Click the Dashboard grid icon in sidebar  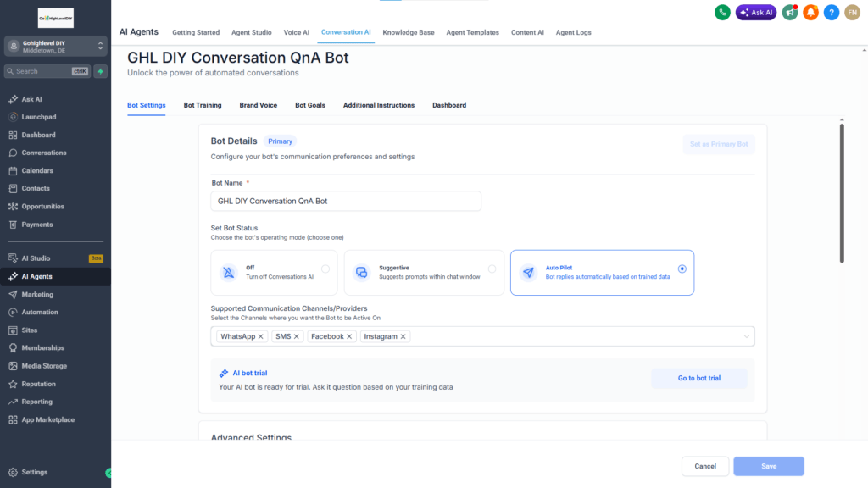click(14, 135)
